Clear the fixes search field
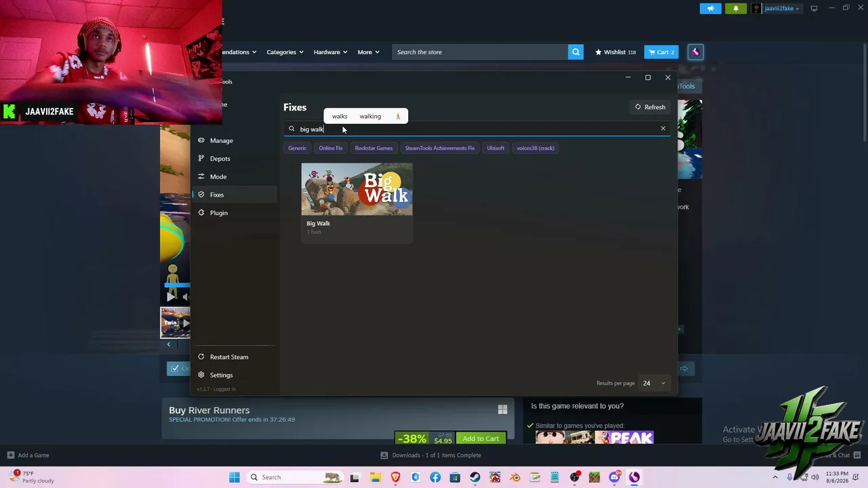 tap(663, 129)
